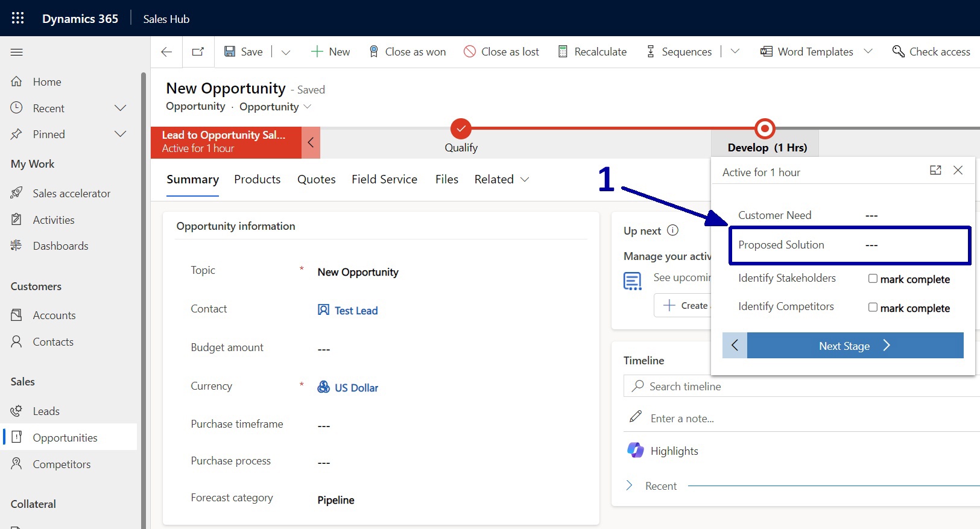Open Competitors in sidebar
The height and width of the screenshot is (529, 980).
click(x=62, y=464)
